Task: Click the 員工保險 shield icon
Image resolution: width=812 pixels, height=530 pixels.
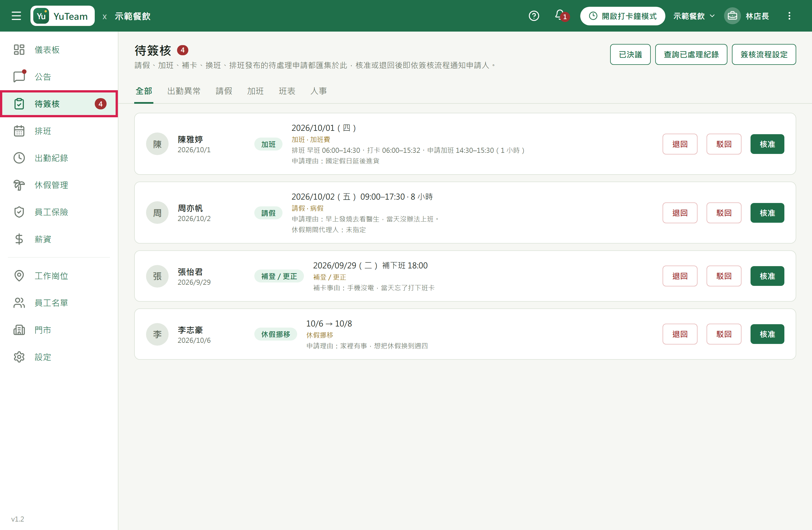Action: [x=19, y=212]
